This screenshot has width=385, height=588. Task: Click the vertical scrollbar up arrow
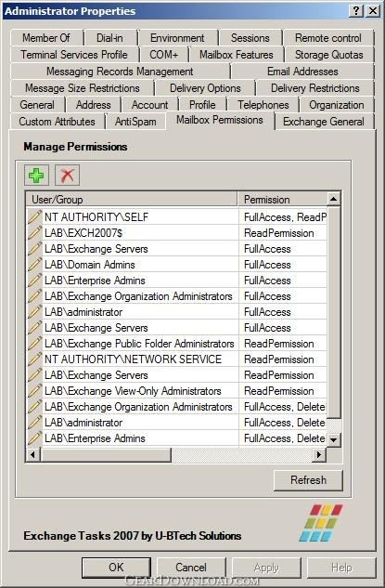click(333, 199)
